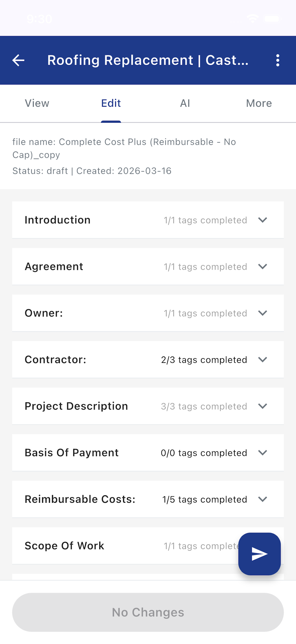Expand the Contractor section chevron
The width and height of the screenshot is (296, 644).
tap(263, 359)
